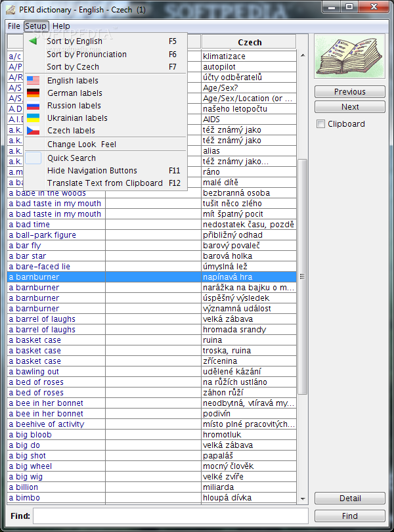The image size is (394, 532).
Task: Click the scrollbar down arrow
Action: point(303,499)
